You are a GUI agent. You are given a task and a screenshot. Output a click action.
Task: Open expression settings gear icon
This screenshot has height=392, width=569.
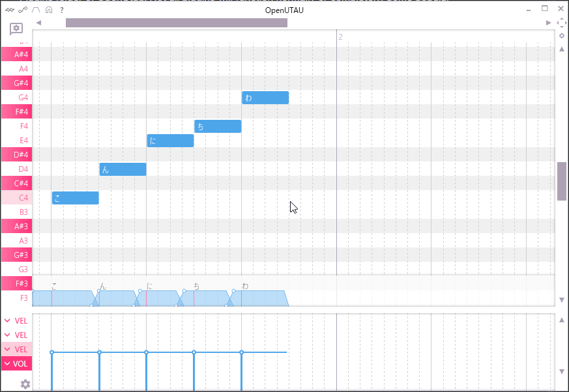[25, 384]
